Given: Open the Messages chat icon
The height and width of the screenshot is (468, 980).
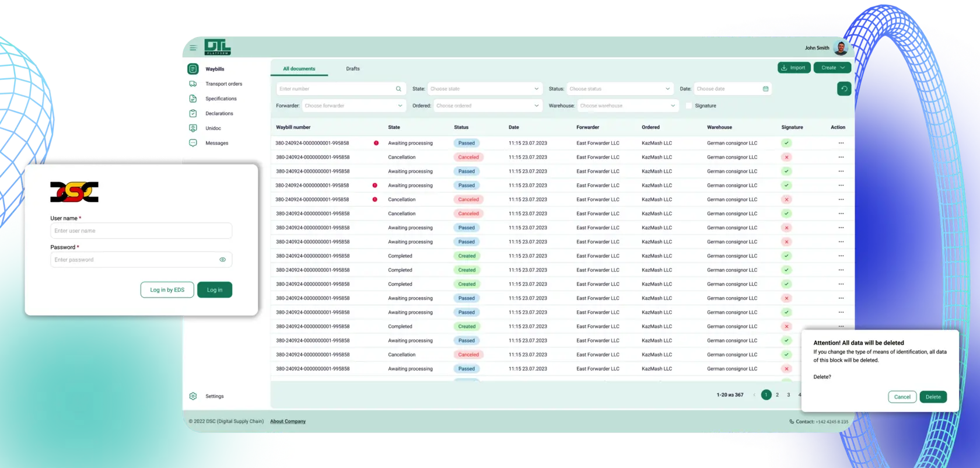Looking at the screenshot, I should click(x=193, y=143).
